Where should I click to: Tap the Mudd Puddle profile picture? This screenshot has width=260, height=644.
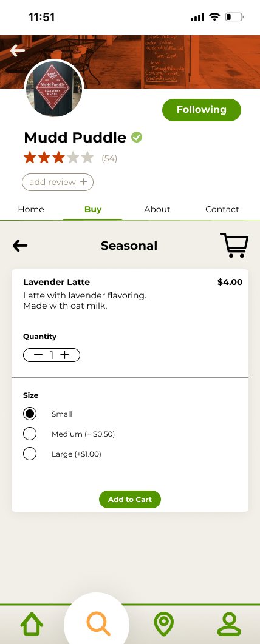click(54, 89)
